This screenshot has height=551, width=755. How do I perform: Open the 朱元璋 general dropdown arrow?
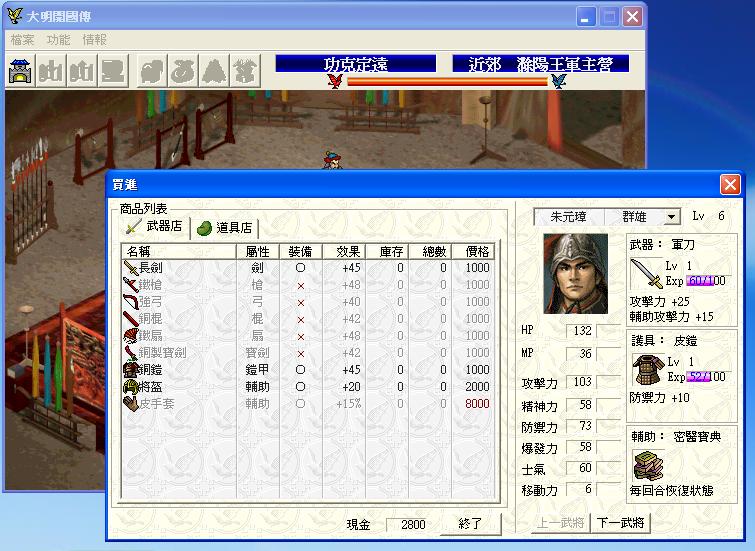[x=671, y=217]
